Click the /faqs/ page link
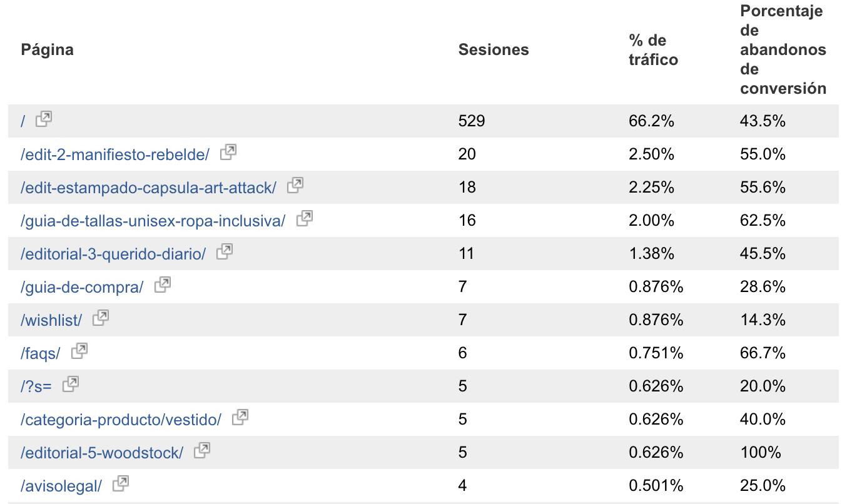This screenshot has width=857, height=504. [x=41, y=353]
